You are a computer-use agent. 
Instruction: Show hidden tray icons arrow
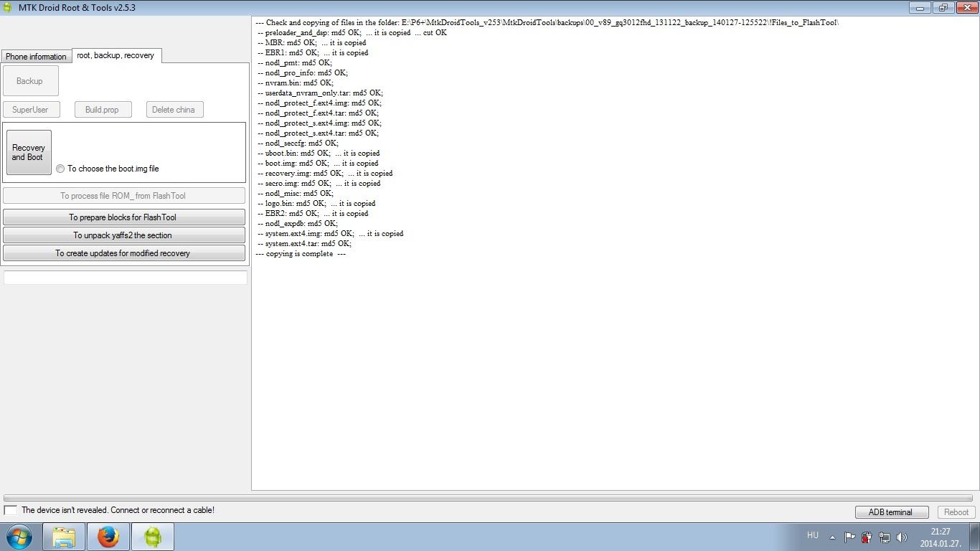click(x=832, y=537)
